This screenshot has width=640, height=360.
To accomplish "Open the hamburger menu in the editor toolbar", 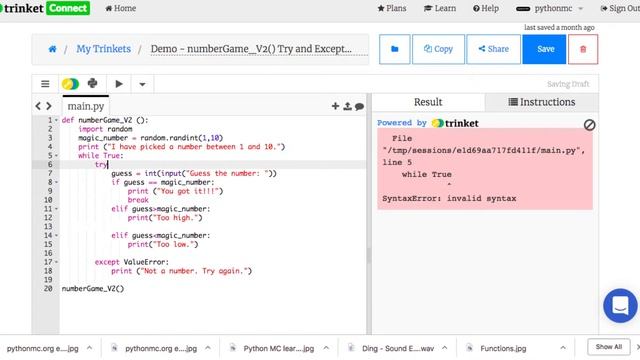I will [45, 84].
